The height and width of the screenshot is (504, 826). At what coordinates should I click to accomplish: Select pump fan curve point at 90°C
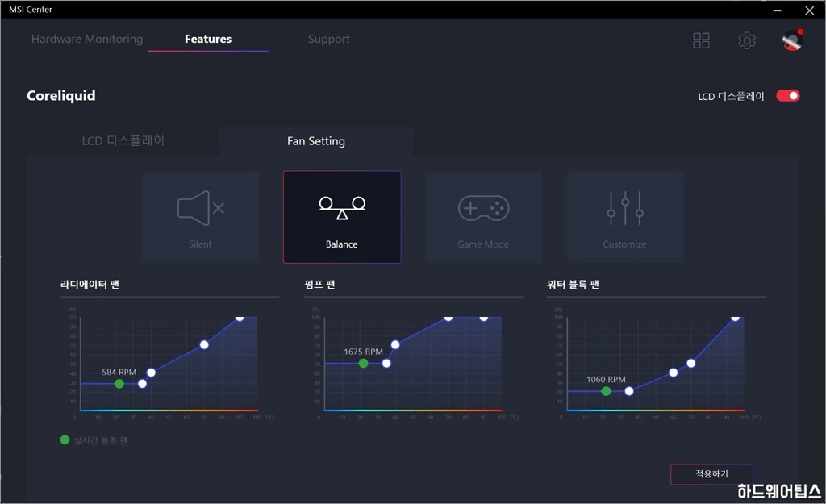click(x=484, y=317)
